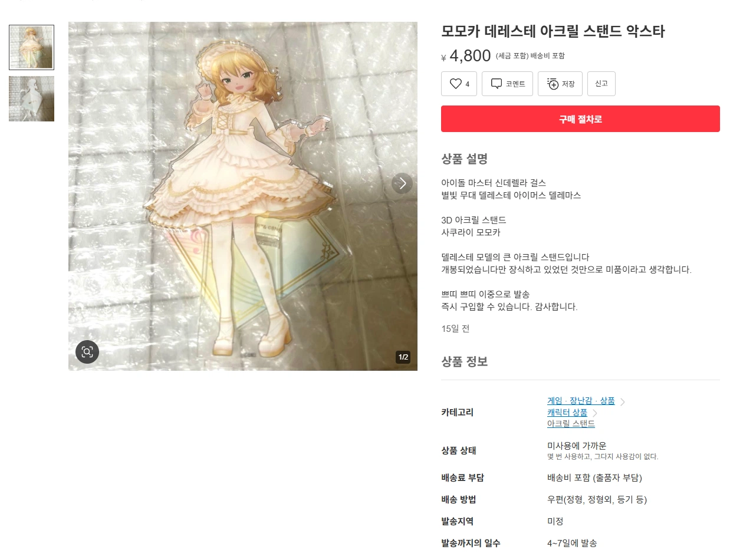Open the 캐릭터 상품 category link
Viewport: 743px width, 560px height.
(x=567, y=413)
